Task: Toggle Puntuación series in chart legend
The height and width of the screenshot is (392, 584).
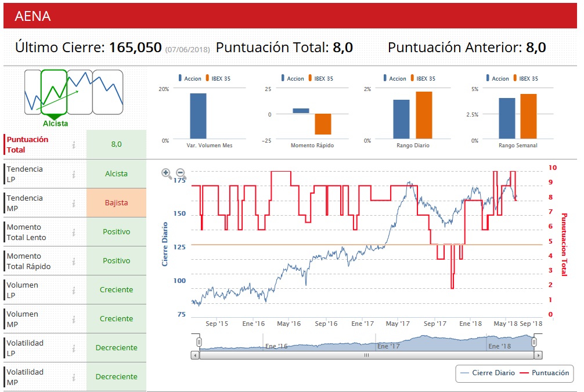Action: (545, 373)
